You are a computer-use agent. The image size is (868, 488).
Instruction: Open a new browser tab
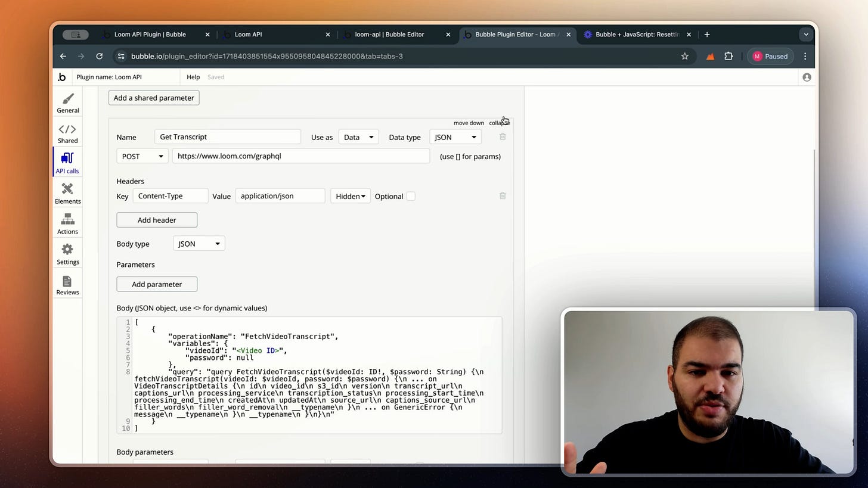(707, 35)
